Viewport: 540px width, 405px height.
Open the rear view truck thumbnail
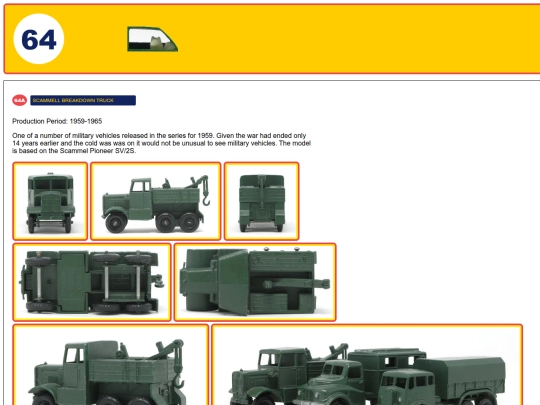click(262, 201)
